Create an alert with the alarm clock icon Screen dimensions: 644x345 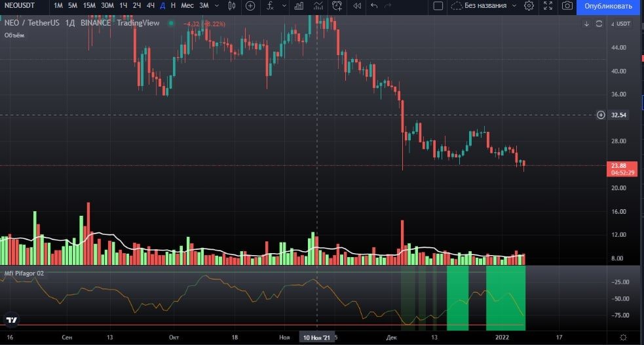coord(337,6)
